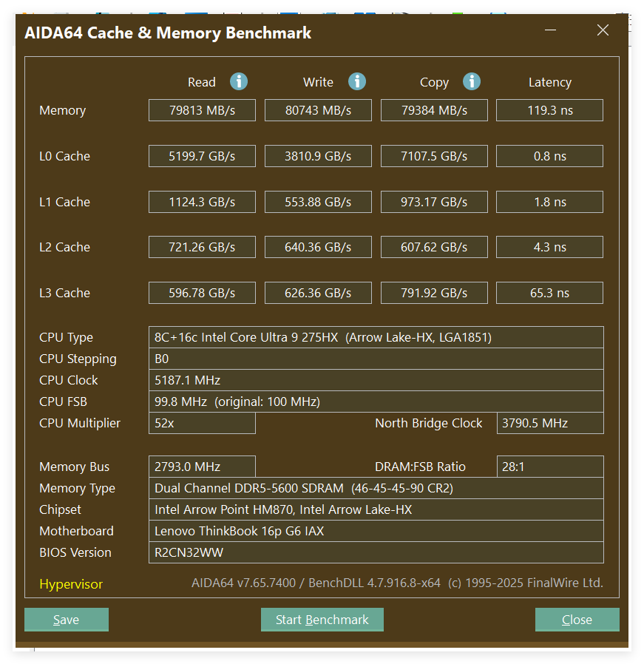Click the L0 Cache row label
Image resolution: width=644 pixels, height=664 pixels.
point(64,156)
